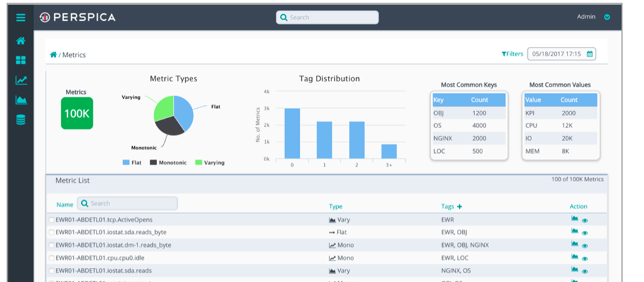This screenshot has height=282, width=644.
Task: Click the breadcrumb home icon before Metrics
Action: [x=53, y=54]
